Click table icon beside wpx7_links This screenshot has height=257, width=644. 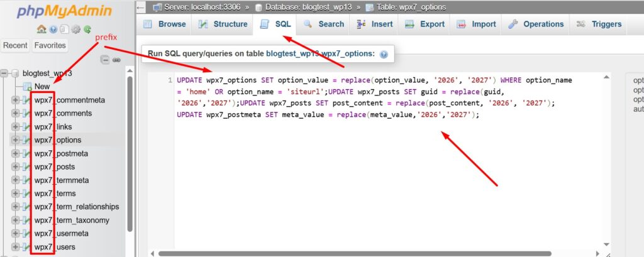(27, 127)
